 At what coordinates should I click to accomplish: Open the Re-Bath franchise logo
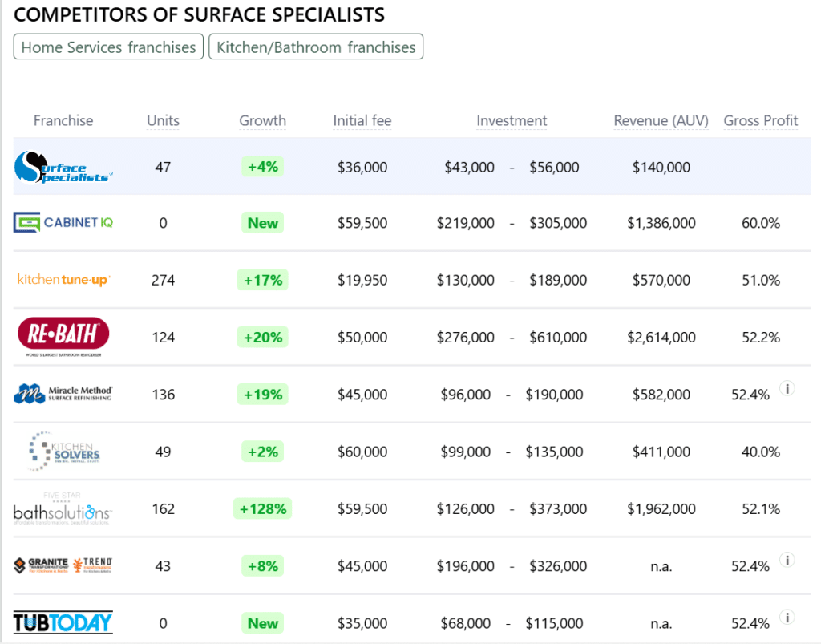coord(63,337)
